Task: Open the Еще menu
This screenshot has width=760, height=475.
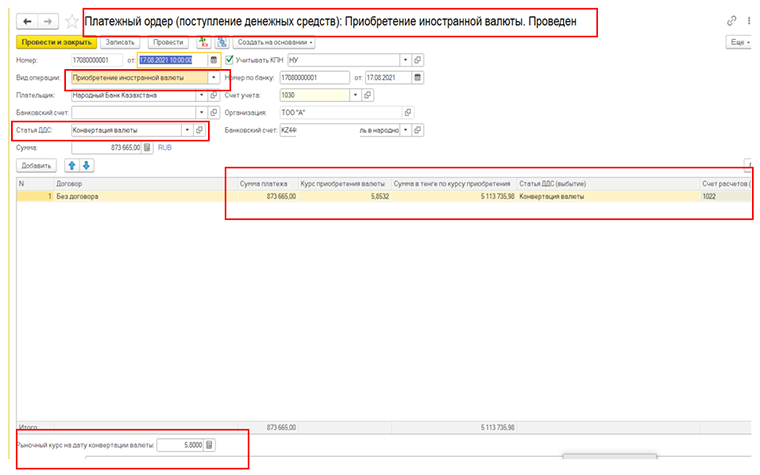Action: click(x=739, y=43)
